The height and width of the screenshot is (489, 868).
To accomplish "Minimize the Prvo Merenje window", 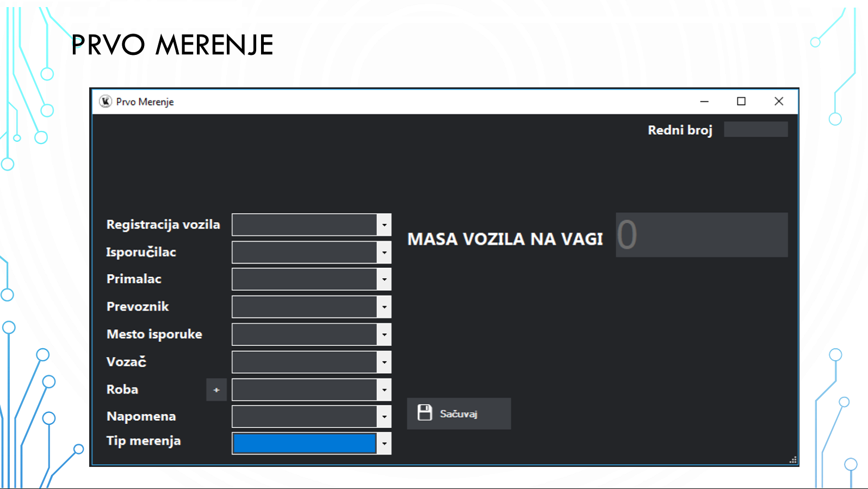I will coord(704,102).
